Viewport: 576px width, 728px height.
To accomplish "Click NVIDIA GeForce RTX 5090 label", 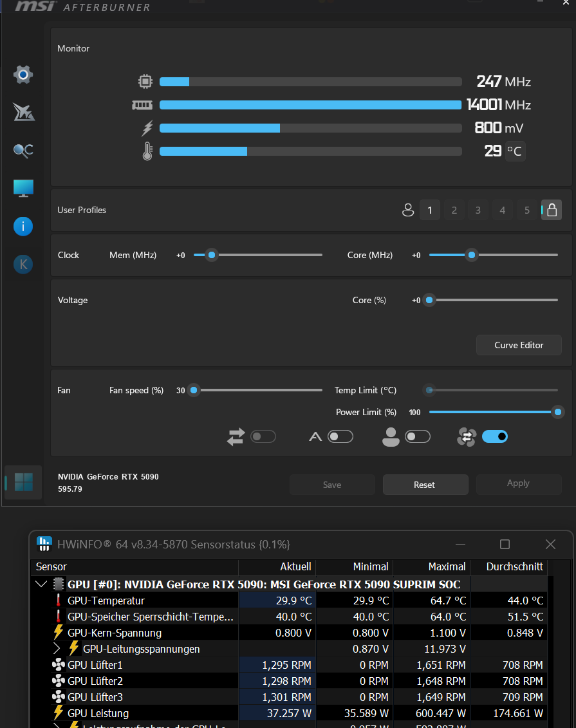I will click(x=108, y=477).
